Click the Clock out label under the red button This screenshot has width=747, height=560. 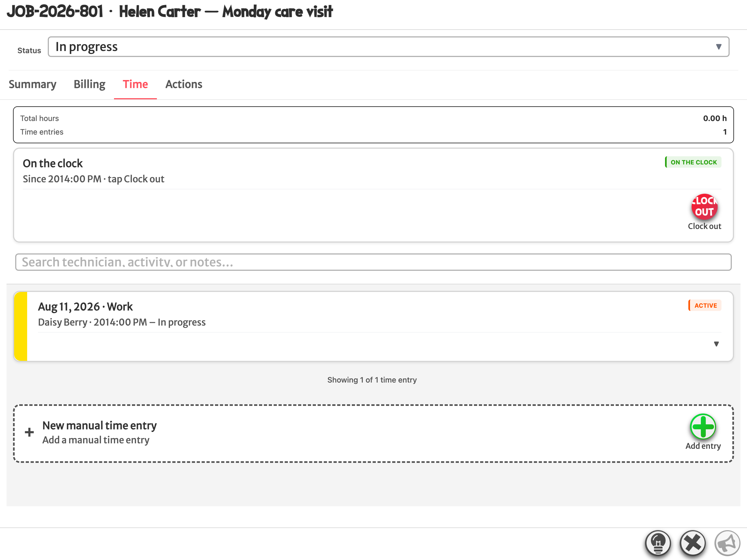(x=704, y=226)
